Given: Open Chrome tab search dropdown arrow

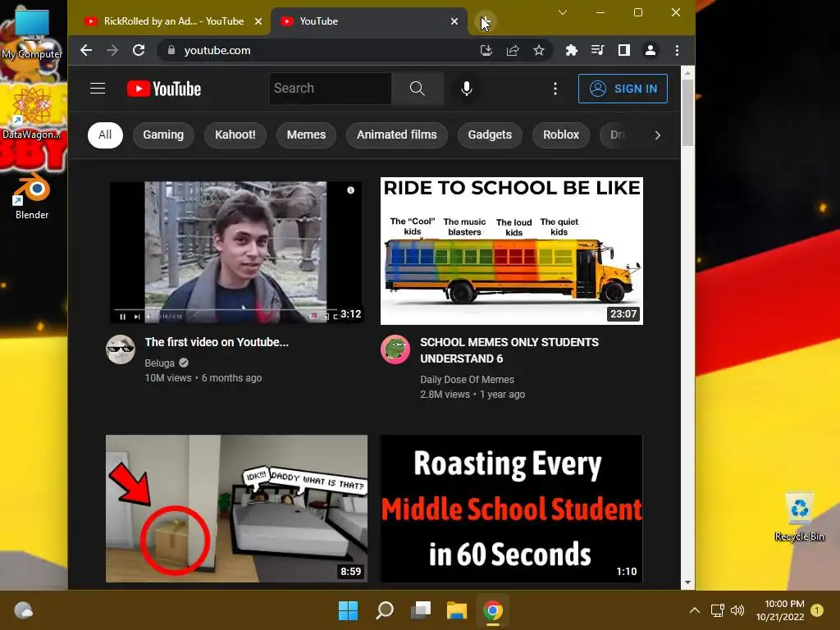Looking at the screenshot, I should [563, 12].
